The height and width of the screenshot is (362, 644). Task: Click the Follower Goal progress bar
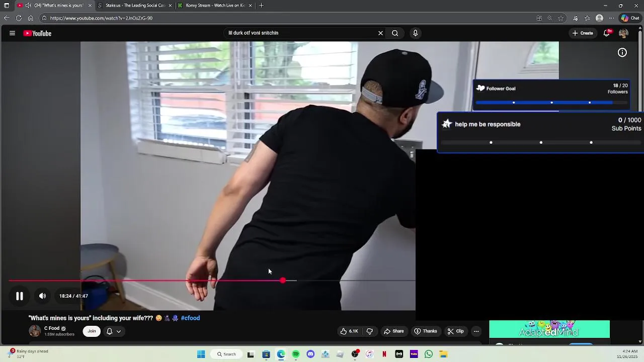click(551, 103)
